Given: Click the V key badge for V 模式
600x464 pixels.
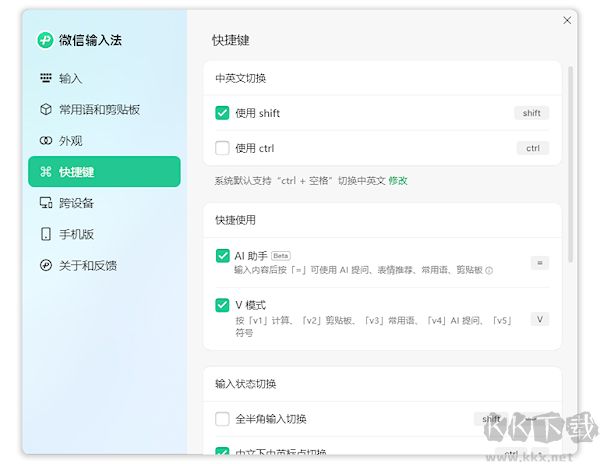Looking at the screenshot, I should pyautogui.click(x=540, y=319).
